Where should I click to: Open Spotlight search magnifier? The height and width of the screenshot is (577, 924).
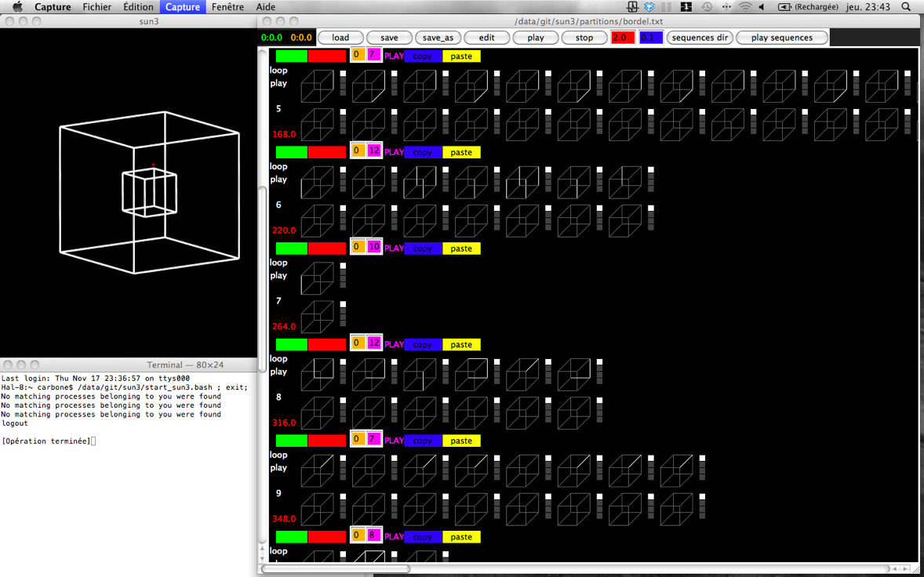pos(906,7)
